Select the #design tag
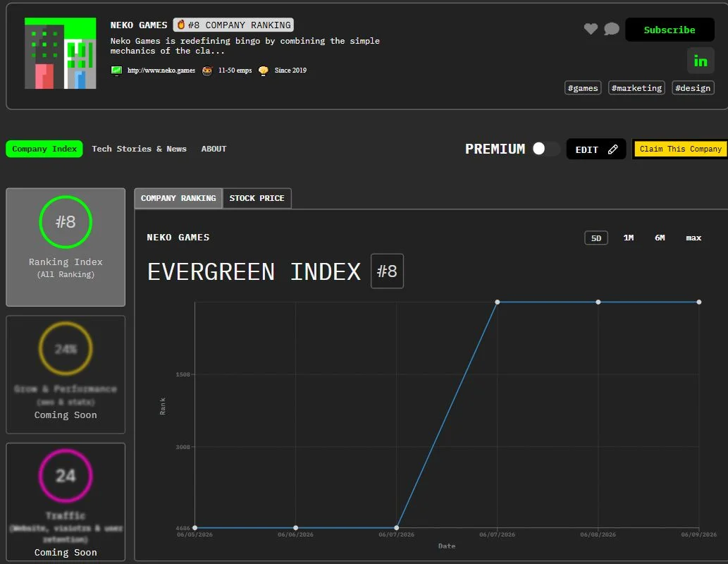Image resolution: width=728 pixels, height=564 pixels. 693,88
